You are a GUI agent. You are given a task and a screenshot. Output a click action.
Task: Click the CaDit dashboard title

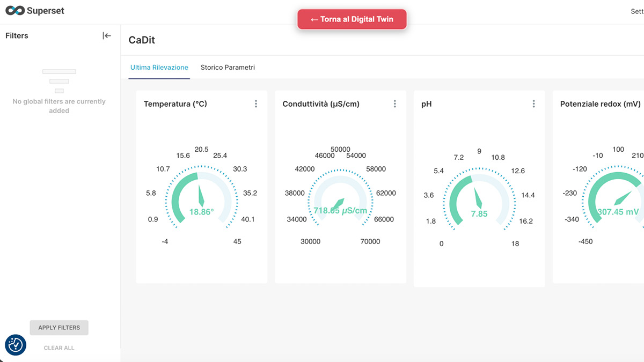click(142, 40)
